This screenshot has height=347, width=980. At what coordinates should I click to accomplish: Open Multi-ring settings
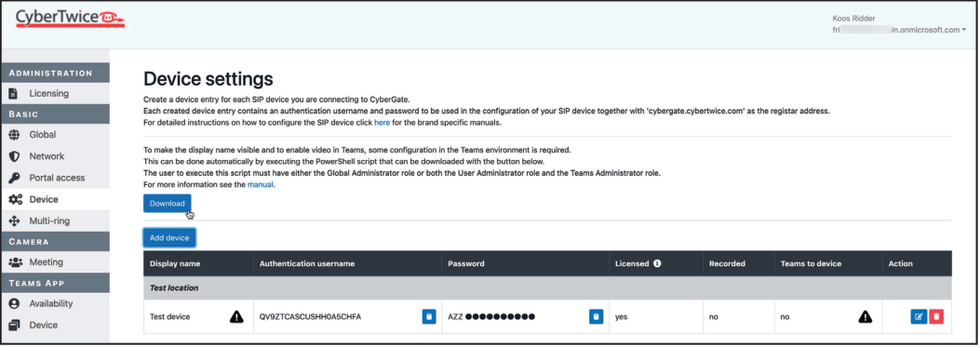pos(49,221)
